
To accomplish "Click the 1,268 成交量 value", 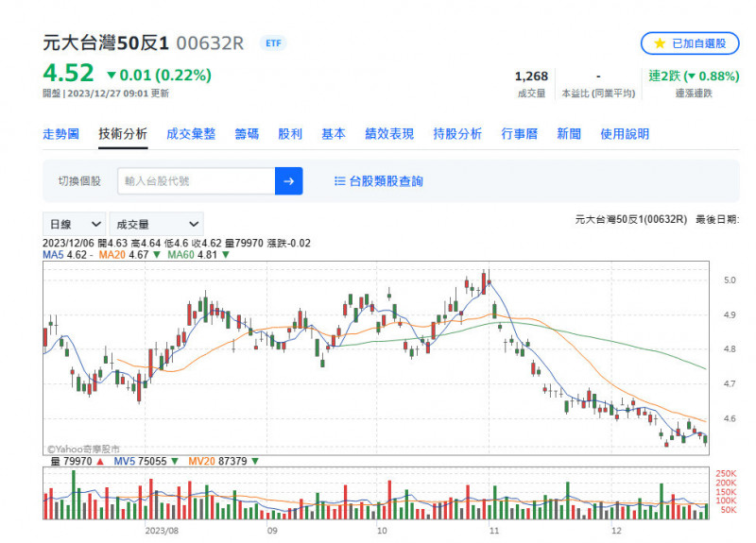I will coord(531,76).
